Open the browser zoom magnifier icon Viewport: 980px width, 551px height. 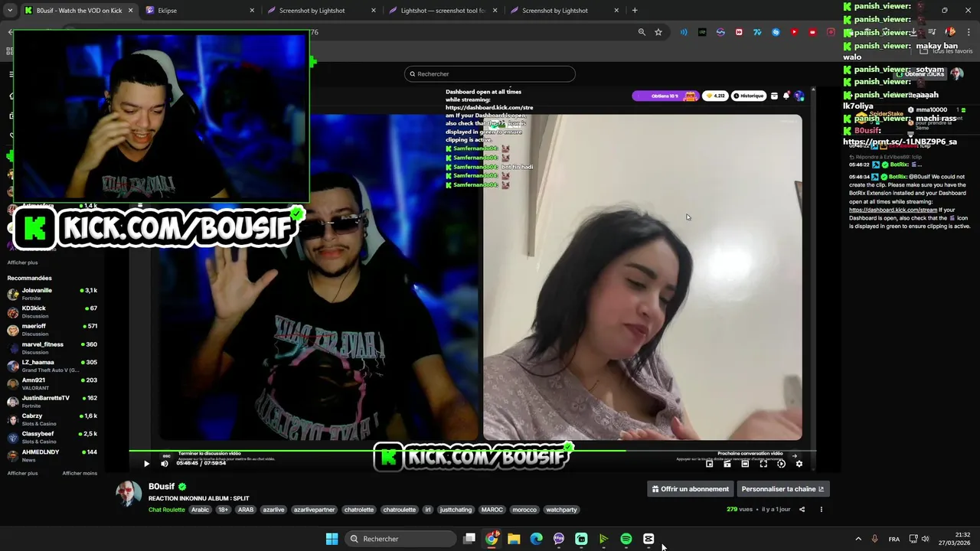tap(642, 32)
